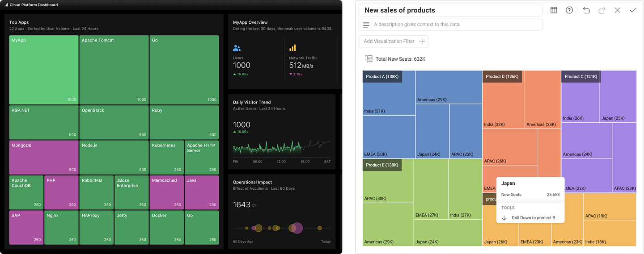Select Product D APAC (26K) block
Image resolution: width=644 pixels, height=254 pixels.
[510, 147]
